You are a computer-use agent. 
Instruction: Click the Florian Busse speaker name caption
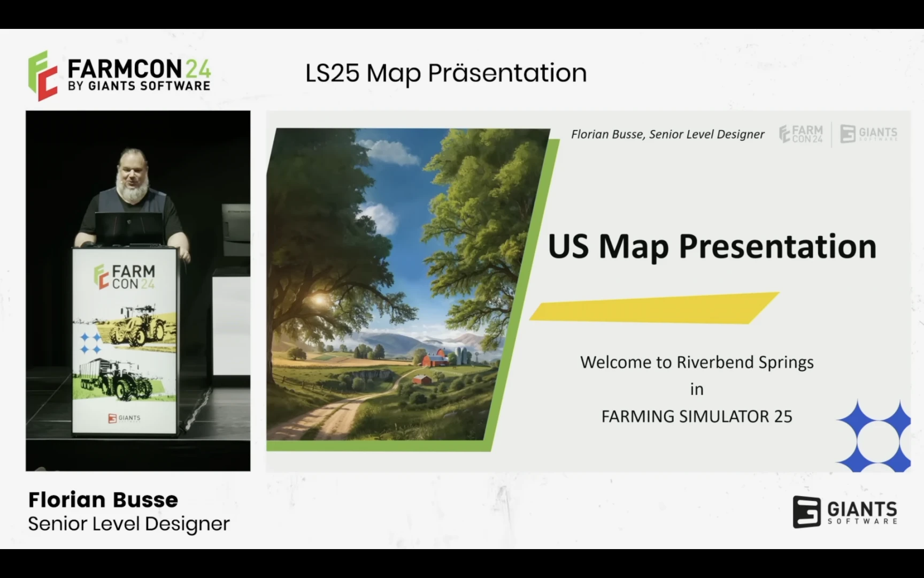tap(102, 499)
